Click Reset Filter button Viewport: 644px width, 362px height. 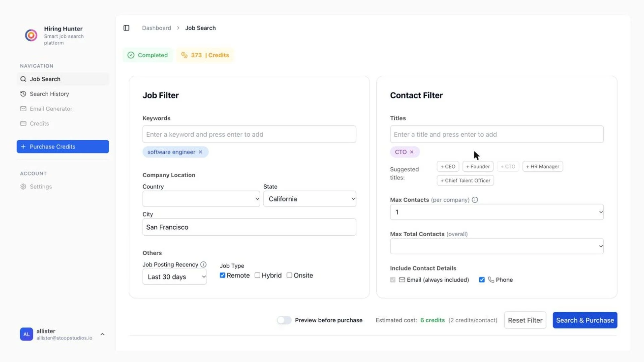click(x=525, y=320)
